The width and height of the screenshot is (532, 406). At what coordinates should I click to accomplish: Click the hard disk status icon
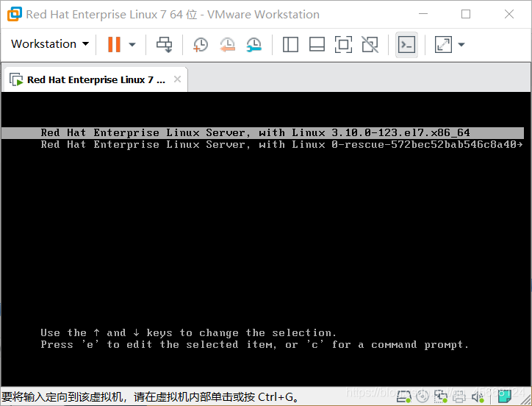pyautogui.click(x=403, y=396)
